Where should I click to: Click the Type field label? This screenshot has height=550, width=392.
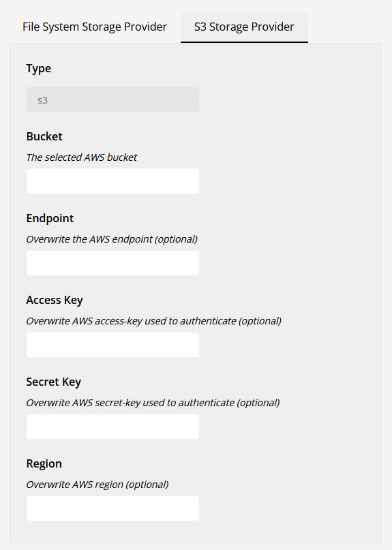[x=39, y=68]
